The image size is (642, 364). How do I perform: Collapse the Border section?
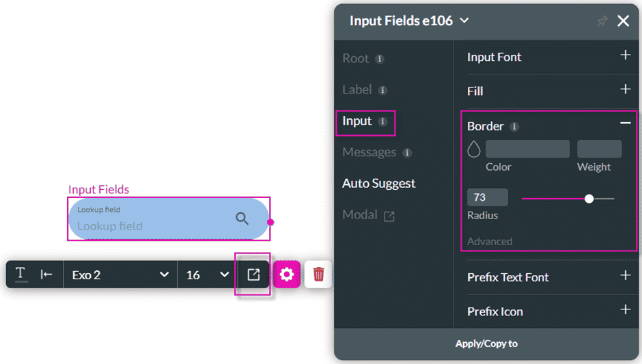pos(625,124)
